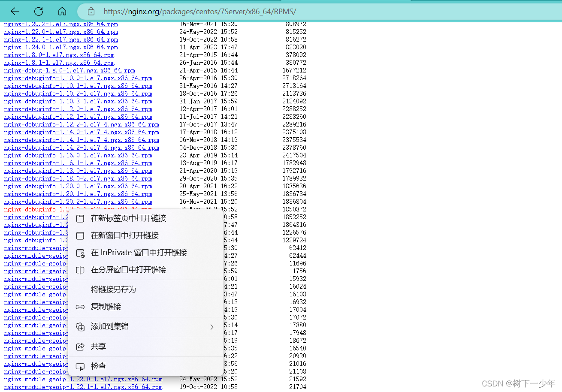Download nginx-1.24.0-1.el7.ngx.x86_64.rpm
This screenshot has height=392, width=562.
[61, 47]
